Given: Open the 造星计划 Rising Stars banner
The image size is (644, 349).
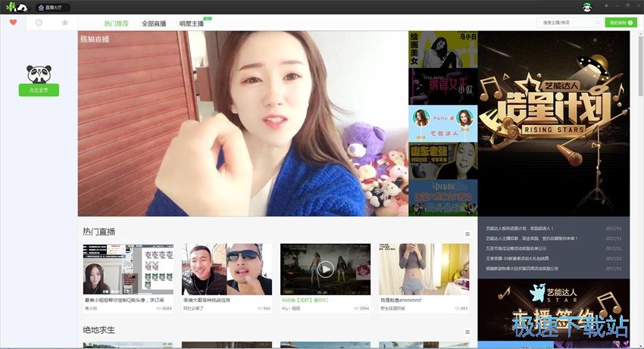Looking at the screenshot, I should pyautogui.click(x=554, y=123).
